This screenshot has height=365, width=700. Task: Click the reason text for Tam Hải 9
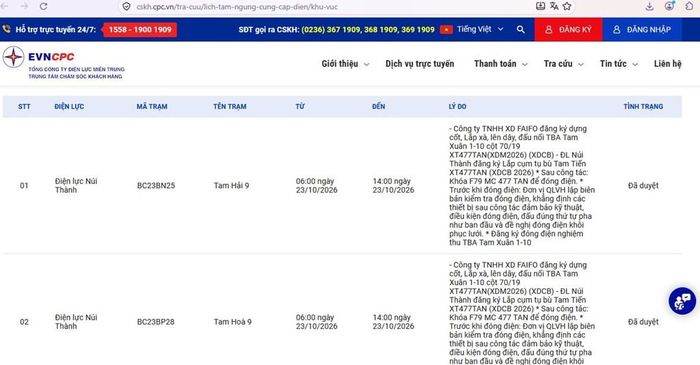point(521,186)
